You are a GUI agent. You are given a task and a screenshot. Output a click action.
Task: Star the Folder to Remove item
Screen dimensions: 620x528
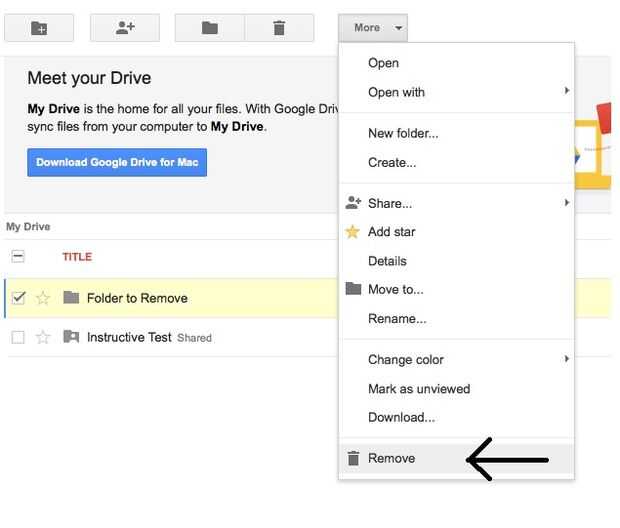pos(43,298)
